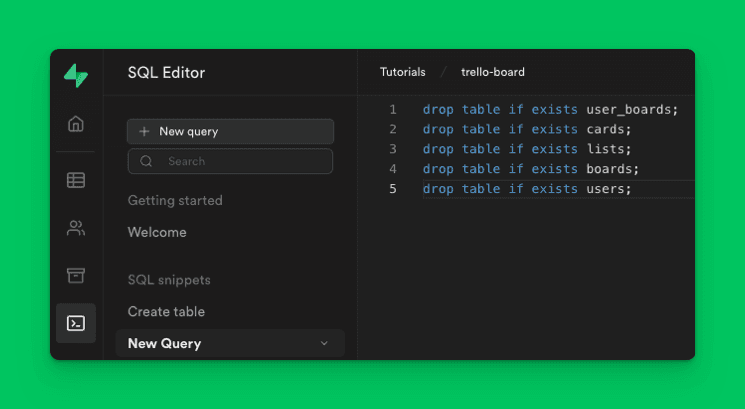The image size is (745, 409).
Task: Click line number 1 in the gutter
Action: [393, 109]
